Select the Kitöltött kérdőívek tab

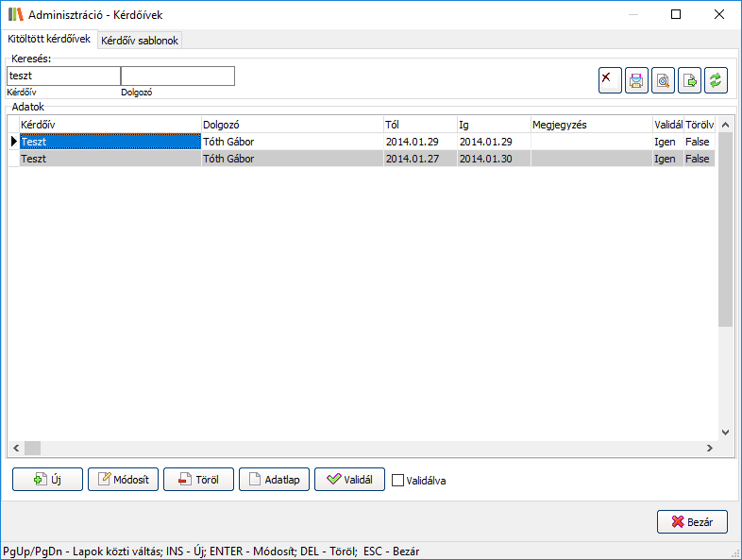[x=48, y=40]
